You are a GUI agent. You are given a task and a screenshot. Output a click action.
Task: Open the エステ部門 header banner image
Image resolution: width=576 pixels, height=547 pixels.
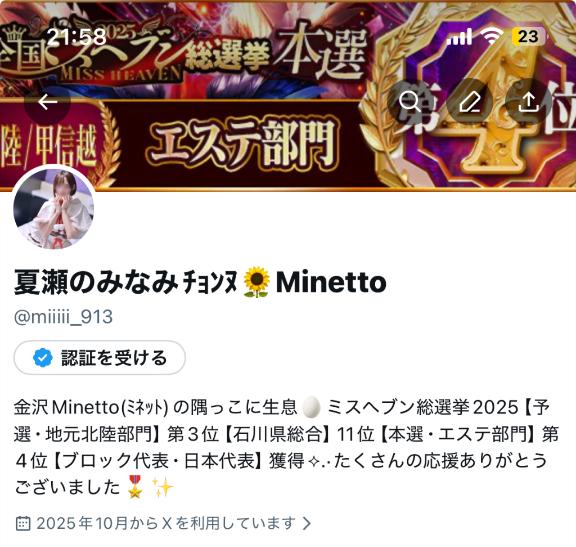[288, 96]
